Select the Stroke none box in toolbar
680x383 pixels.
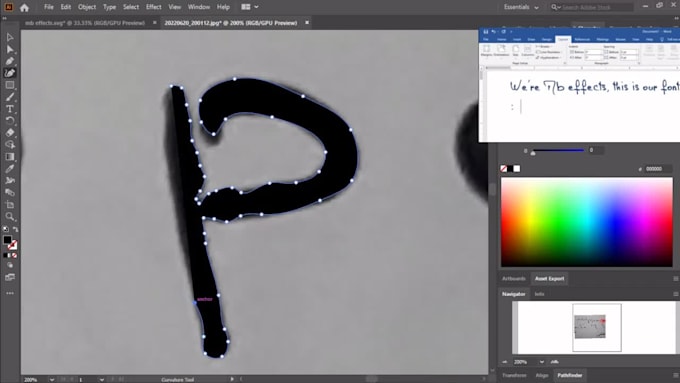[x=13, y=246]
